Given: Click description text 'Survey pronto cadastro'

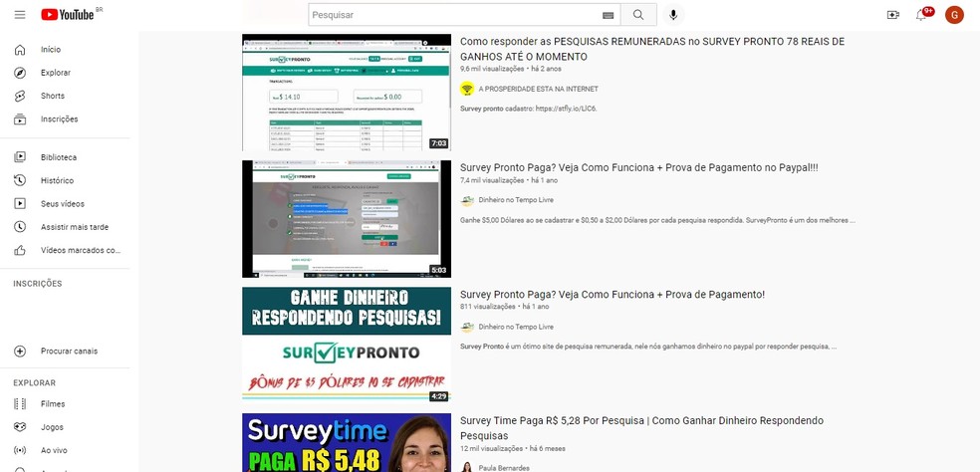Looking at the screenshot, I should (x=529, y=109).
